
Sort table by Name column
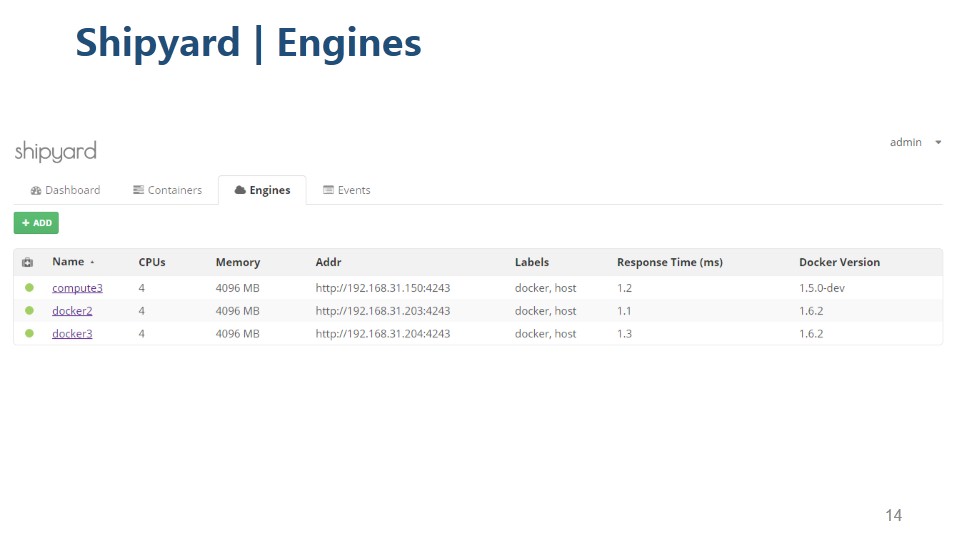pyautogui.click(x=68, y=261)
